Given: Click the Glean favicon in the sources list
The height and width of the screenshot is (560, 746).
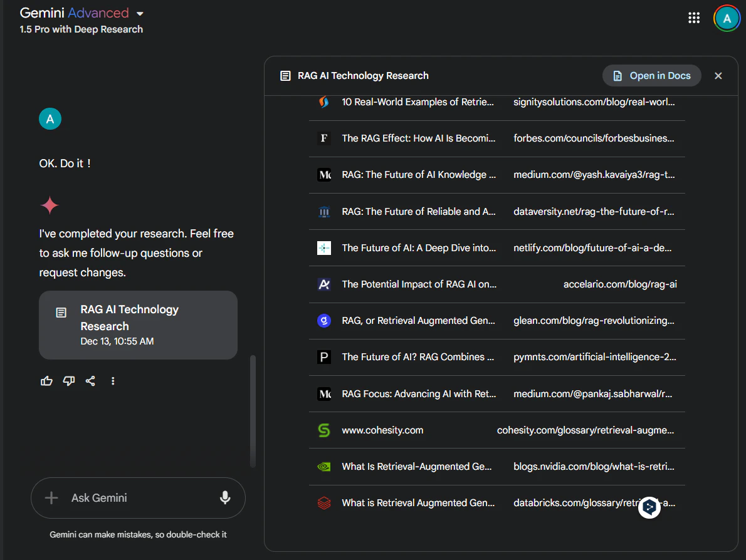Looking at the screenshot, I should pos(324,321).
